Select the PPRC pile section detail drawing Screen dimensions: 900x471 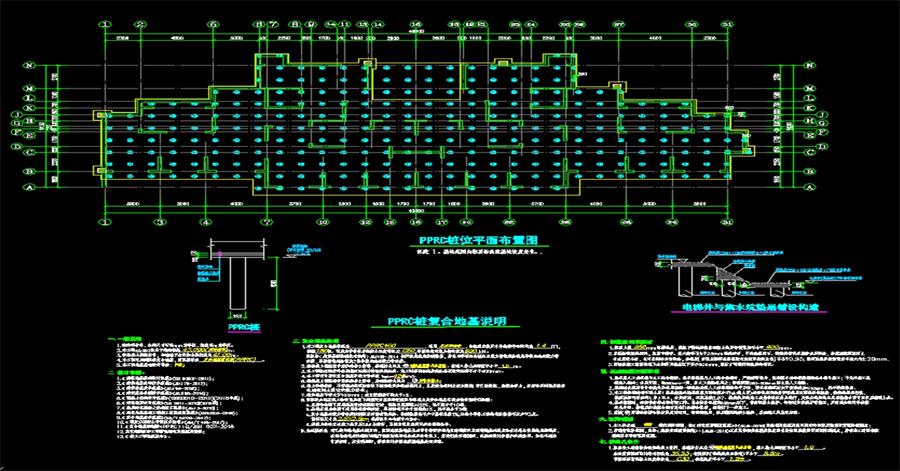click(x=236, y=284)
